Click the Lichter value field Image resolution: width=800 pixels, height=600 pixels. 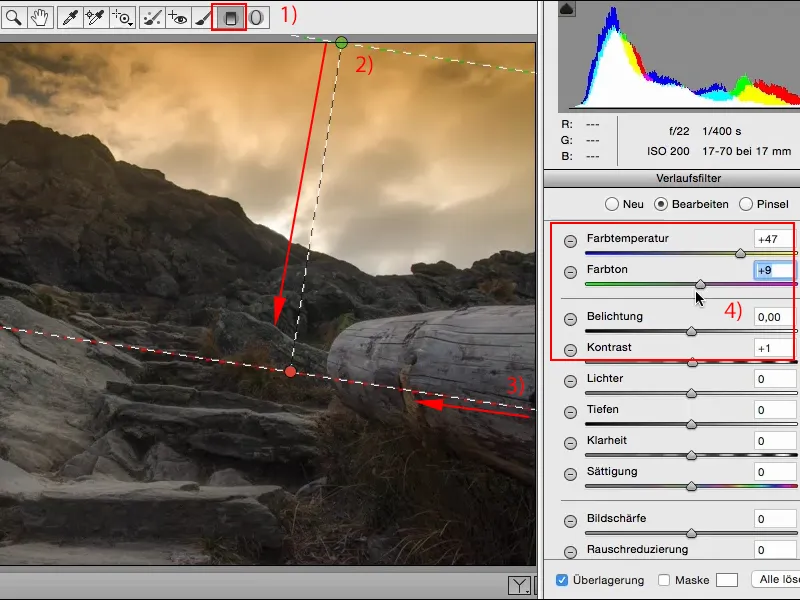[775, 379]
